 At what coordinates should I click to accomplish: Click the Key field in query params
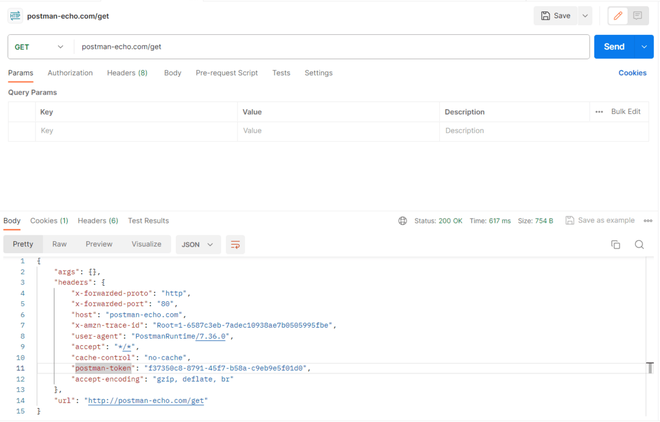pos(135,130)
